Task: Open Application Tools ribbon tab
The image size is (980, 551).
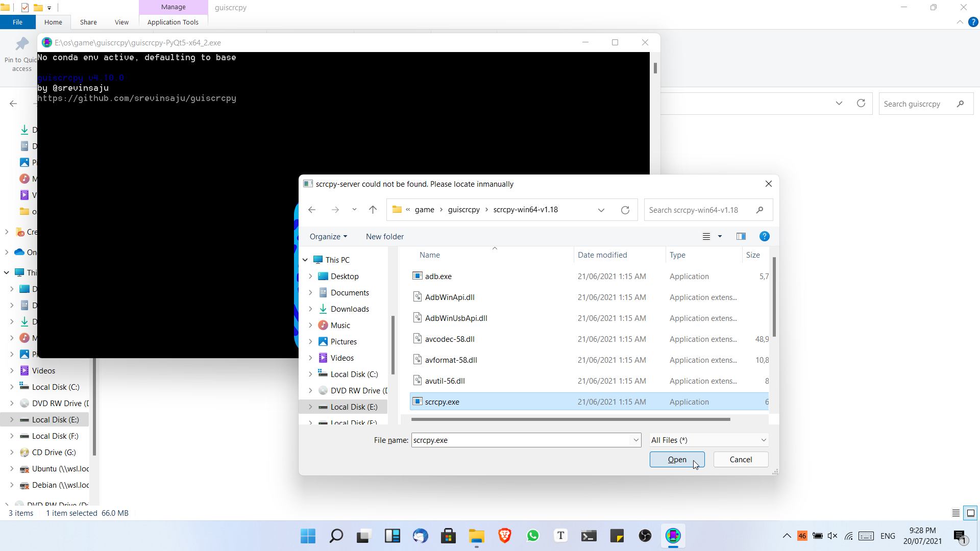Action: point(173,22)
